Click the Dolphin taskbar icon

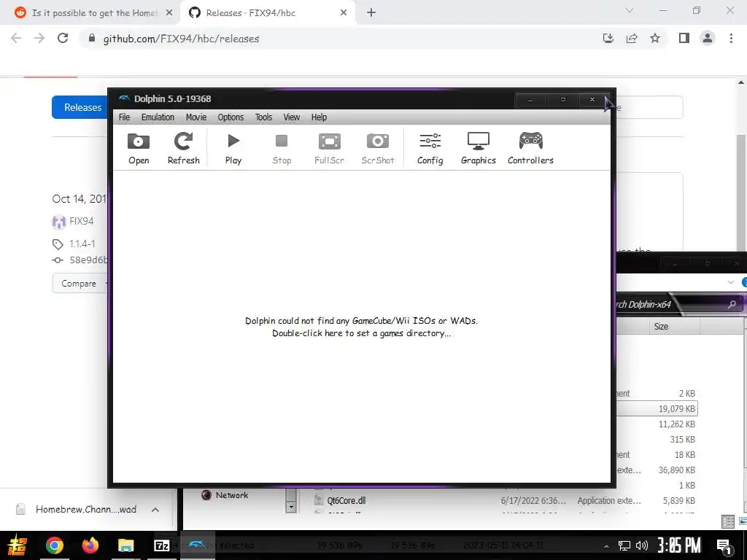[x=198, y=545]
